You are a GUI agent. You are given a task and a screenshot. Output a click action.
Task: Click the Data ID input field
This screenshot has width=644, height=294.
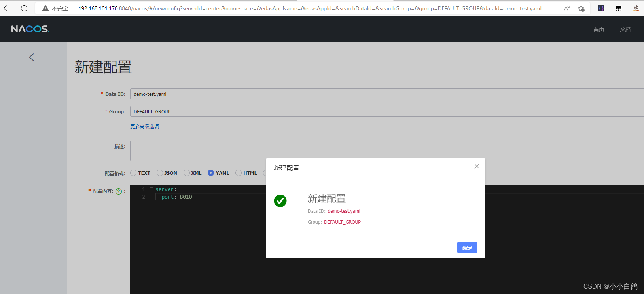click(387, 94)
